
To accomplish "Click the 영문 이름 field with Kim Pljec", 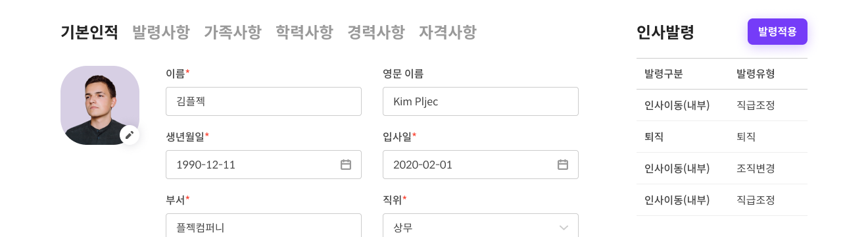I will click(481, 101).
